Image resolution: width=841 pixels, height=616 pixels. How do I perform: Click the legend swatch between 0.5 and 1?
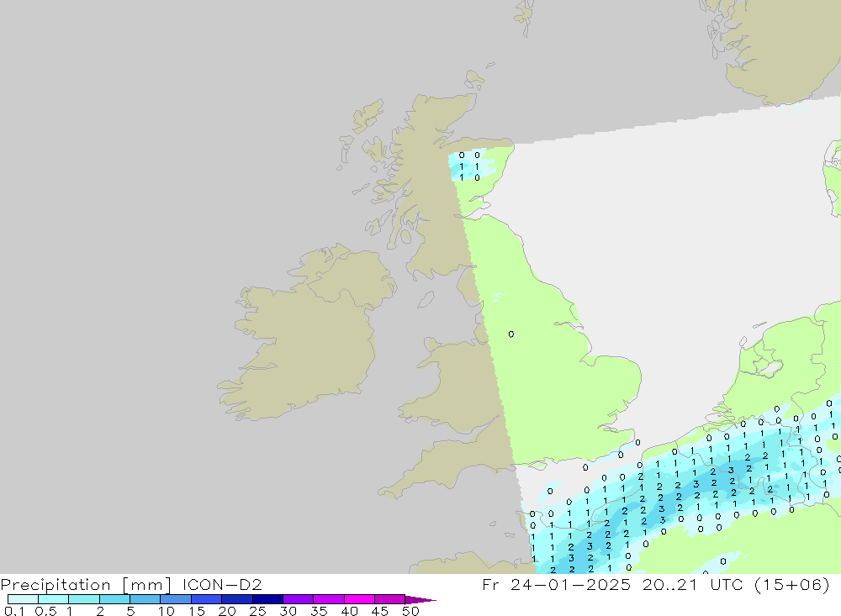54,599
